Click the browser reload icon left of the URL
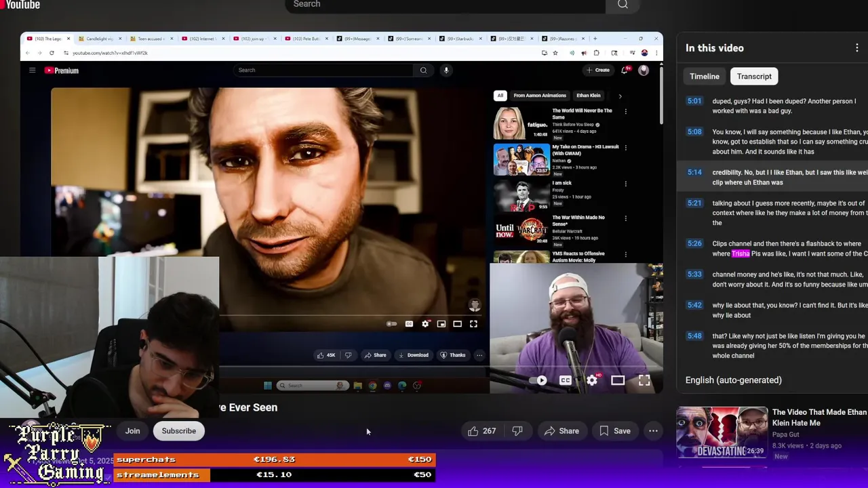The image size is (868, 488). click(52, 53)
